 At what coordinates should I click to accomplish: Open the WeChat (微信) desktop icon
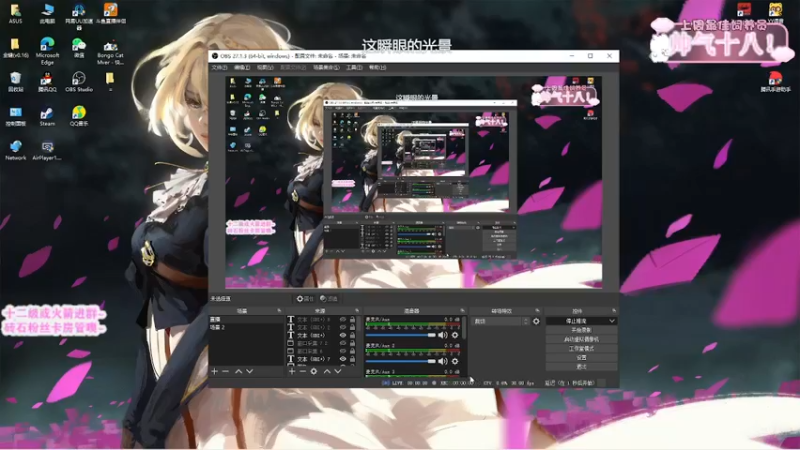click(79, 47)
